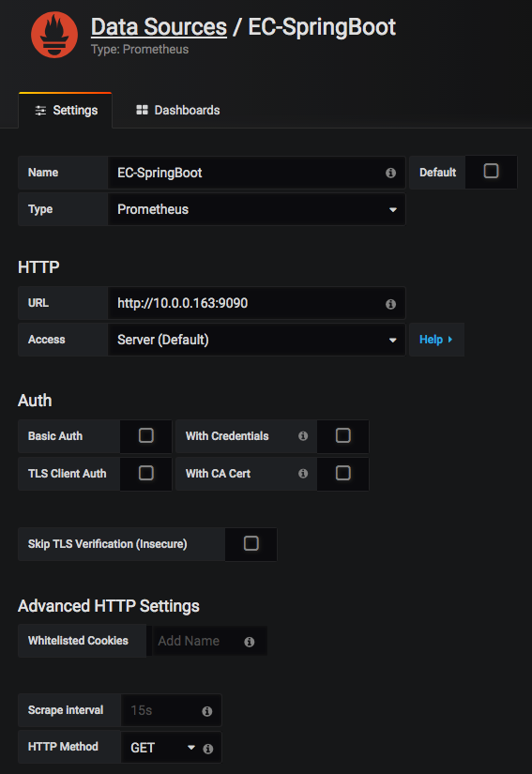The height and width of the screenshot is (774, 532).
Task: Enable the Basic Auth checkbox
Action: [146, 435]
